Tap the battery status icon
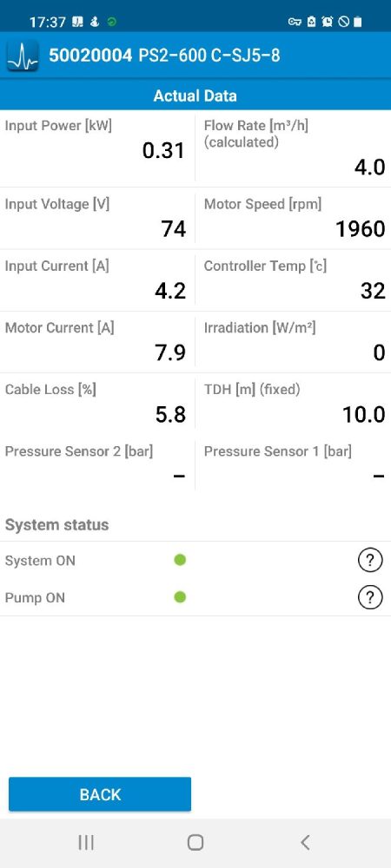 point(358,22)
